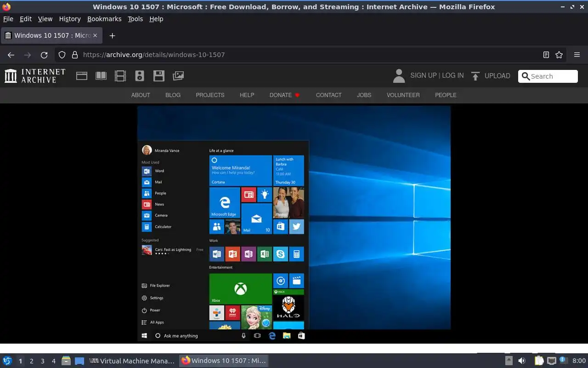Open the Tools menu

pos(136,19)
